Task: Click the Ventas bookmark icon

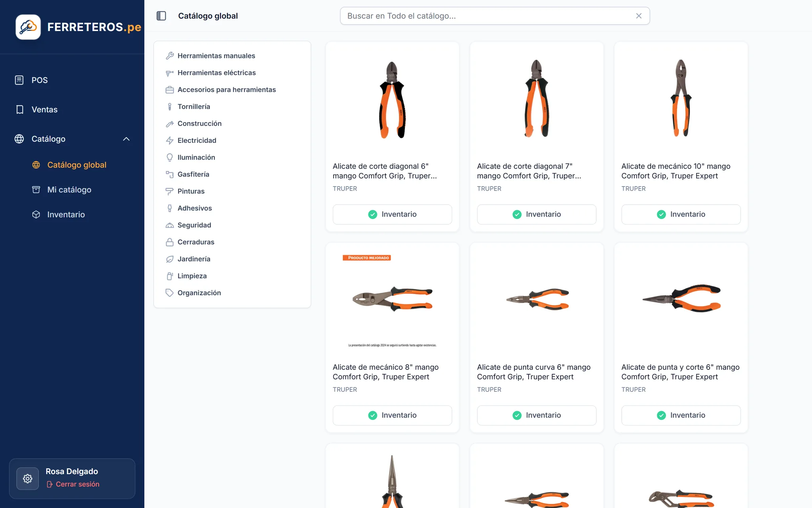Action: click(19, 110)
